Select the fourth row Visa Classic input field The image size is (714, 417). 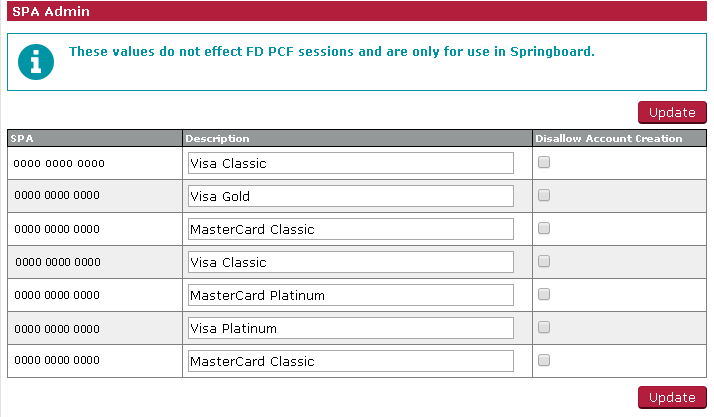tap(351, 262)
